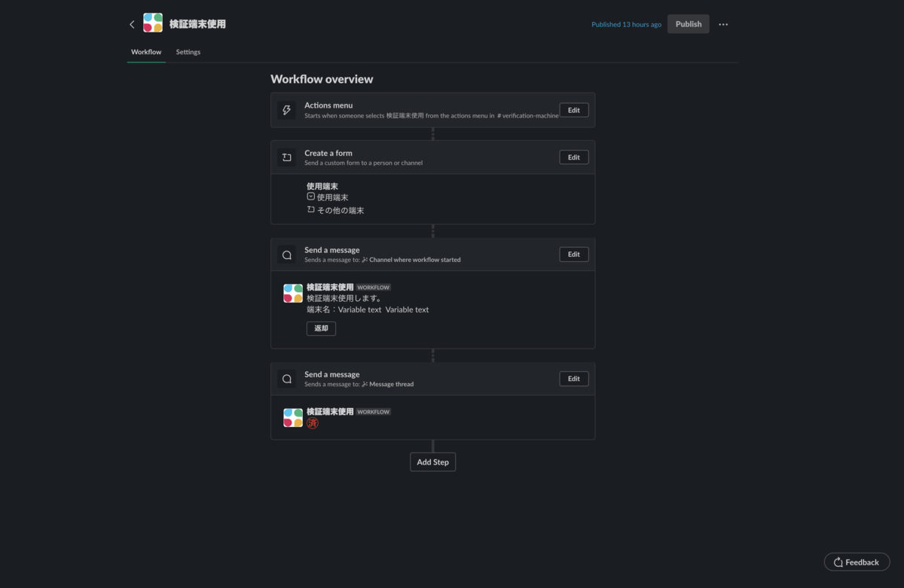The width and height of the screenshot is (904, 588).
Task: Click the 検証端末使用します。 message text
Action: 344,298
